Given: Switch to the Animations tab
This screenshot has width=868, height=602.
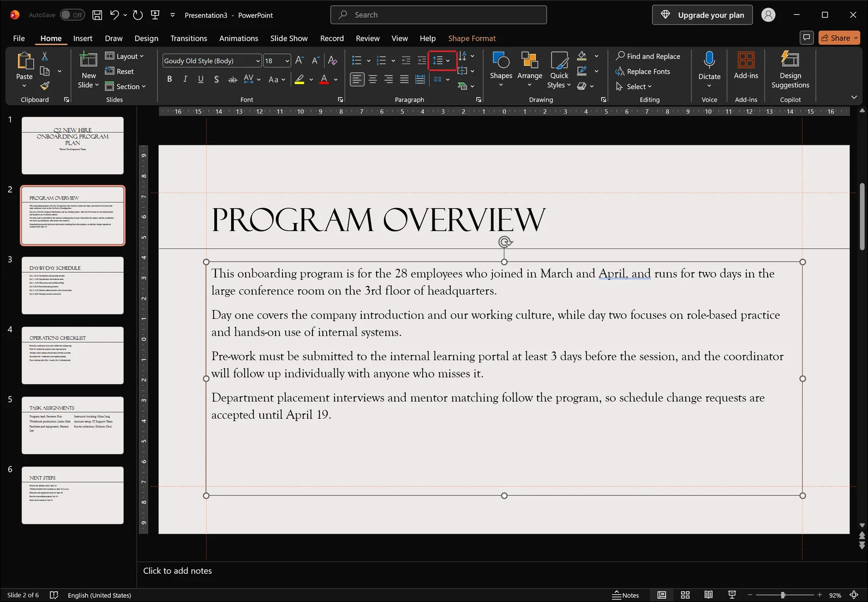Looking at the screenshot, I should coord(239,38).
